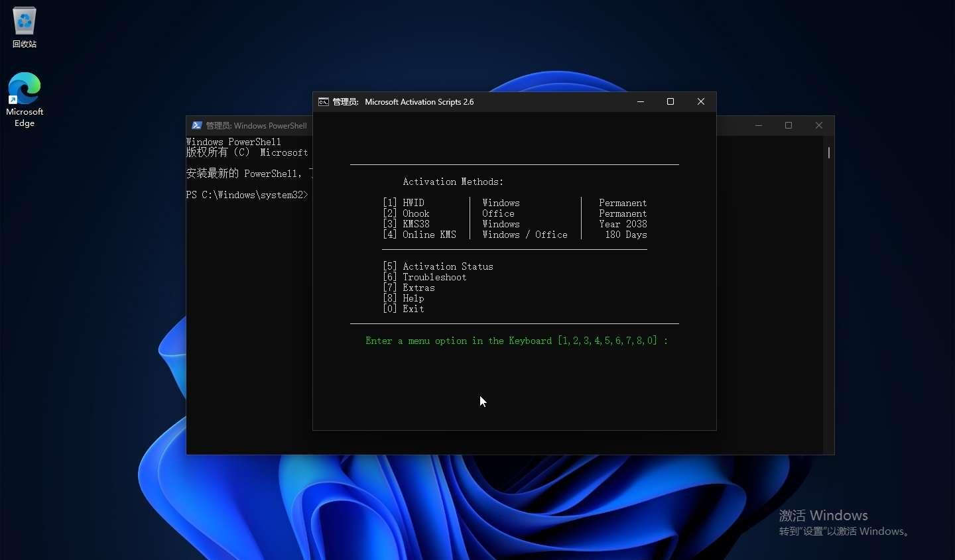Click the 'PS C:\Windows\system32>' prompt in PowerShell
This screenshot has width=955, height=560.
point(247,195)
